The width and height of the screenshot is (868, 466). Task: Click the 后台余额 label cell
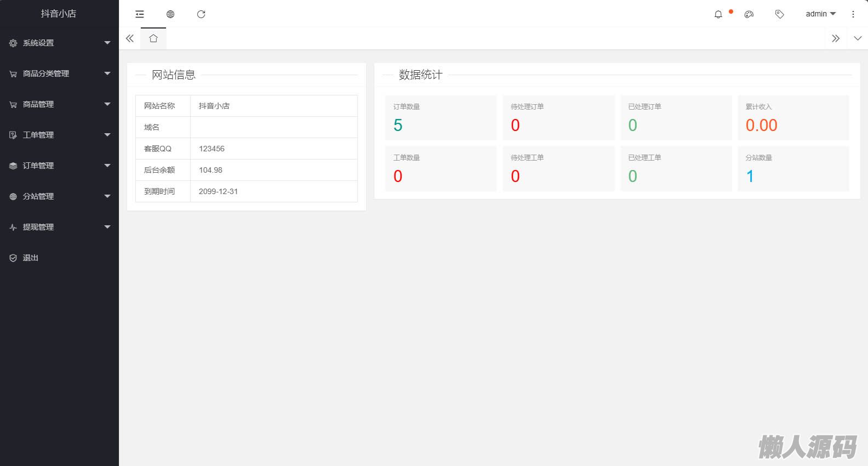tap(163, 170)
